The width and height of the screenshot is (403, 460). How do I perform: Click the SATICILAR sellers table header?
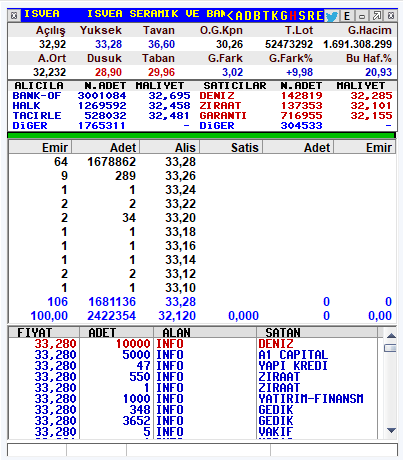point(235,86)
